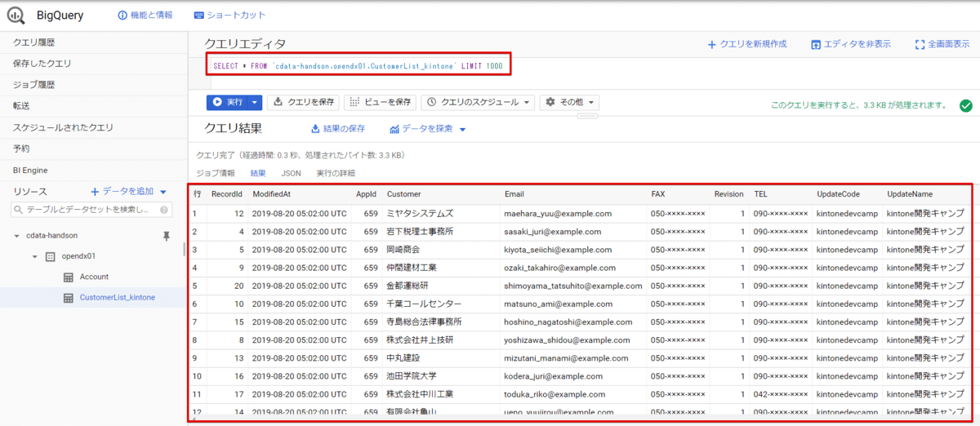Open dropdown arrow next to 実行
This screenshot has height=426, width=980.
[x=255, y=102]
